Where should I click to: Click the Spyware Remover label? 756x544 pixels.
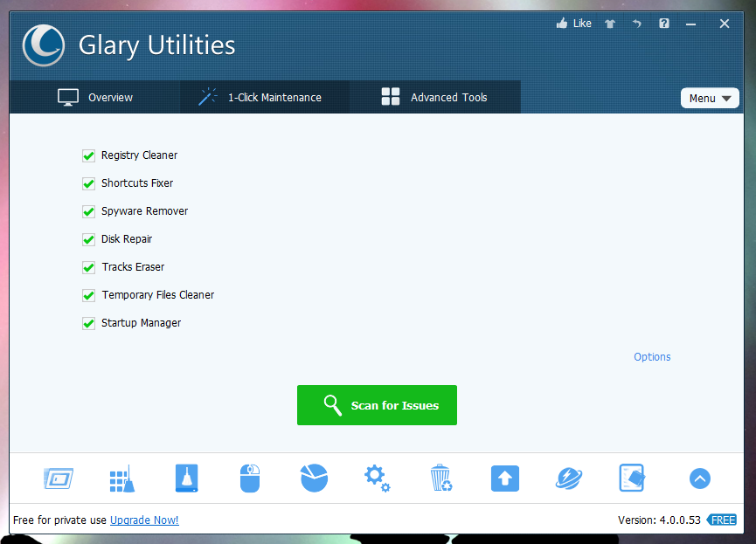click(144, 211)
